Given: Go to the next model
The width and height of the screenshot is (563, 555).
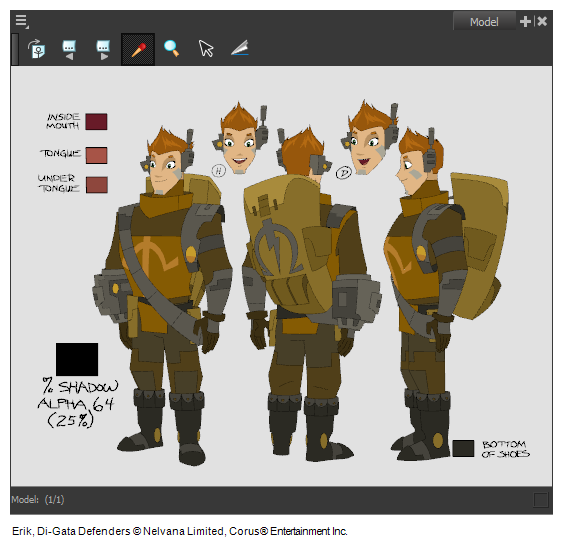Looking at the screenshot, I should click(103, 50).
